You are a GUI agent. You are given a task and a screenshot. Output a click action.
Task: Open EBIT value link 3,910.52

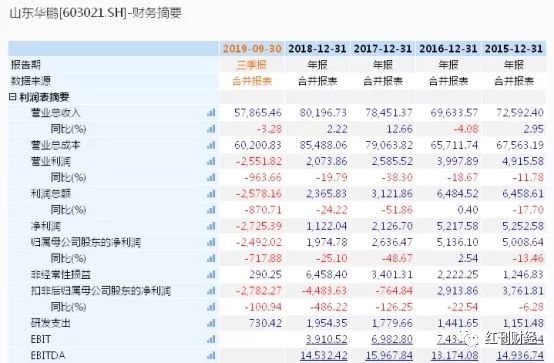tap(326, 340)
